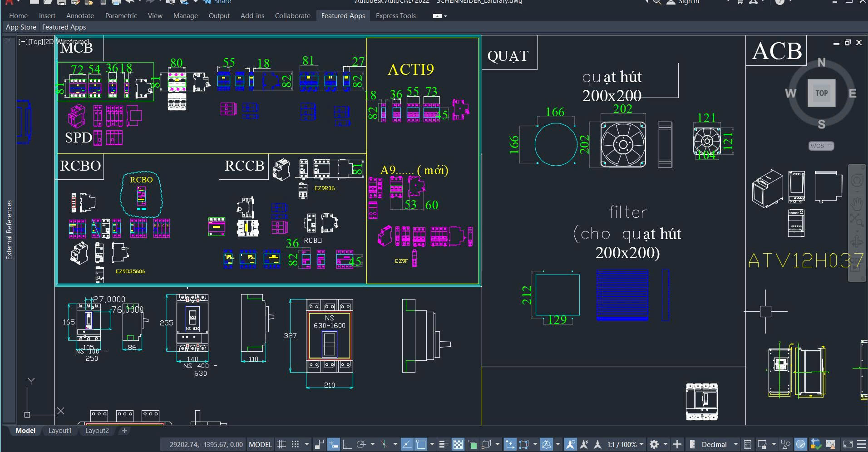The image size is (868, 452).
Task: Open the Parametric ribbon tab
Action: pyautogui.click(x=121, y=16)
